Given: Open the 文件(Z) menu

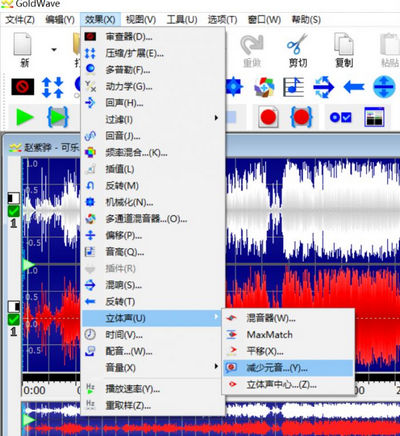Looking at the screenshot, I should coord(20,20).
